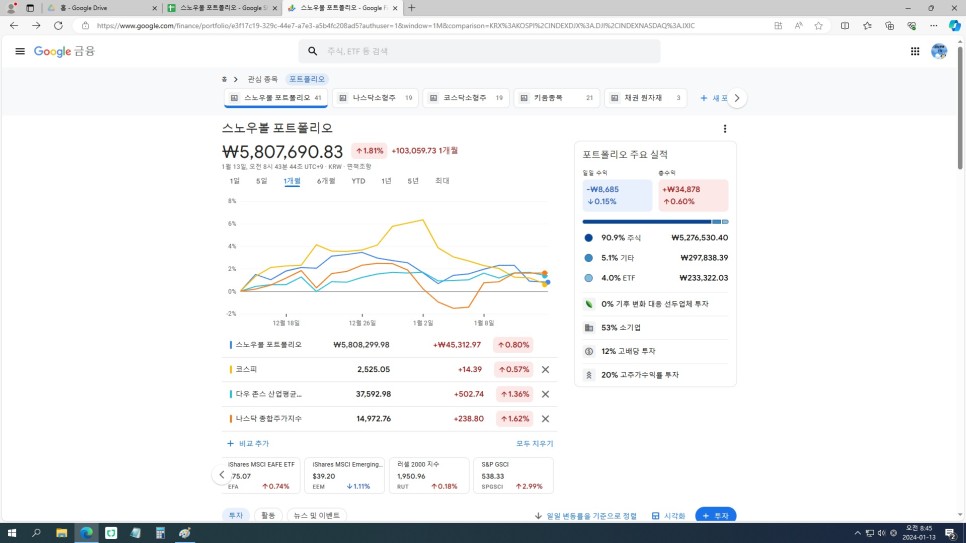
Task: Click the allocation progress bar
Action: (656, 221)
